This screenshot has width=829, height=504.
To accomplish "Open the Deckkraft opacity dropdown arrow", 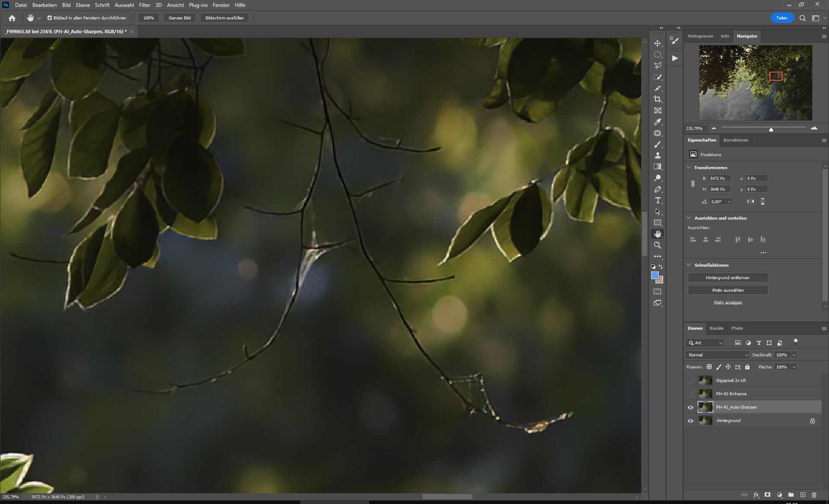I will coord(794,355).
